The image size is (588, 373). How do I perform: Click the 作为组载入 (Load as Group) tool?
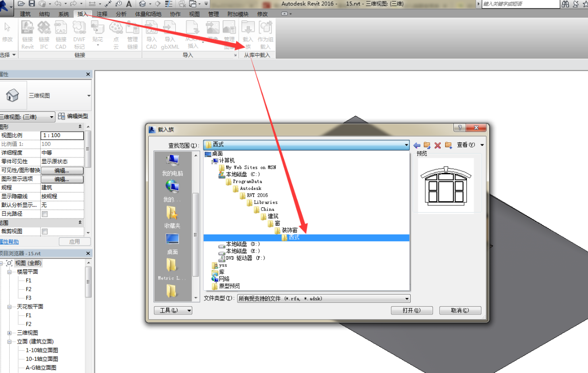pos(265,35)
